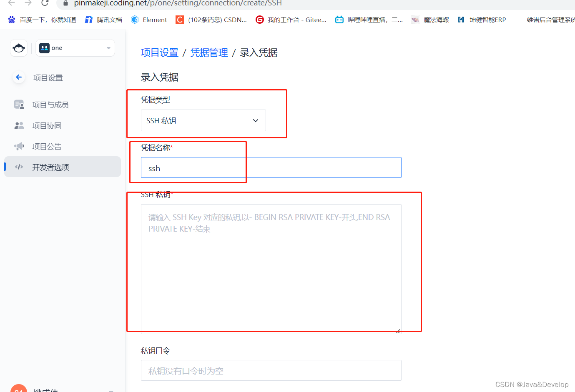This screenshot has height=392, width=575.
Task: Open 哔哩哔哩直播 bookmark
Action: [x=369, y=20]
